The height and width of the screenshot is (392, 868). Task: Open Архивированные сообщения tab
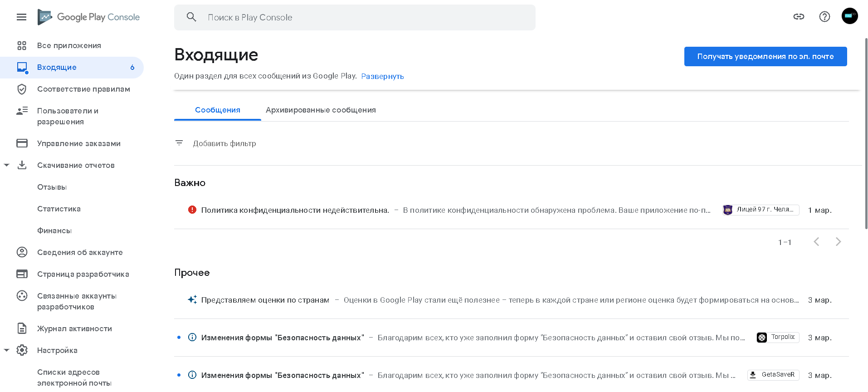click(321, 110)
